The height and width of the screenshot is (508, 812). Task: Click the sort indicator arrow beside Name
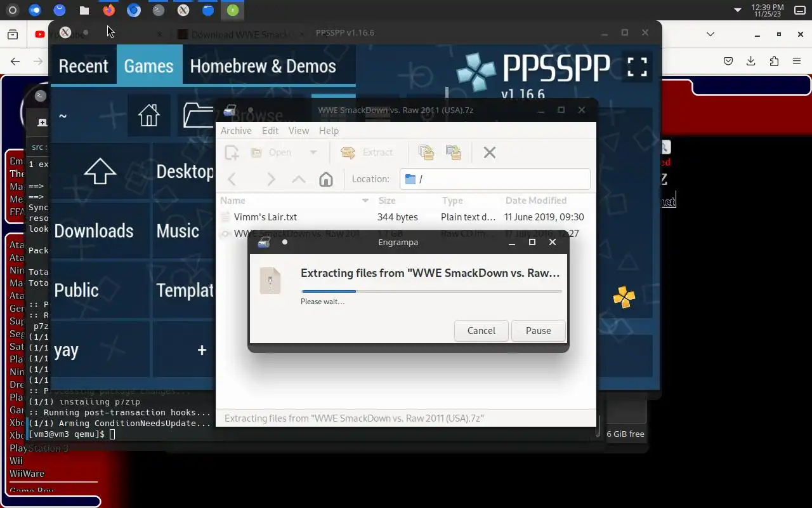pyautogui.click(x=365, y=201)
